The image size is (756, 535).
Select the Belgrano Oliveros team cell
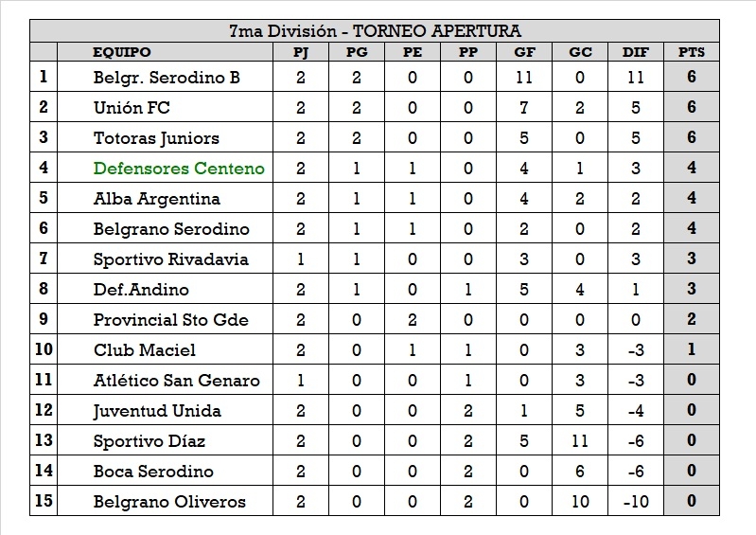coord(169,502)
